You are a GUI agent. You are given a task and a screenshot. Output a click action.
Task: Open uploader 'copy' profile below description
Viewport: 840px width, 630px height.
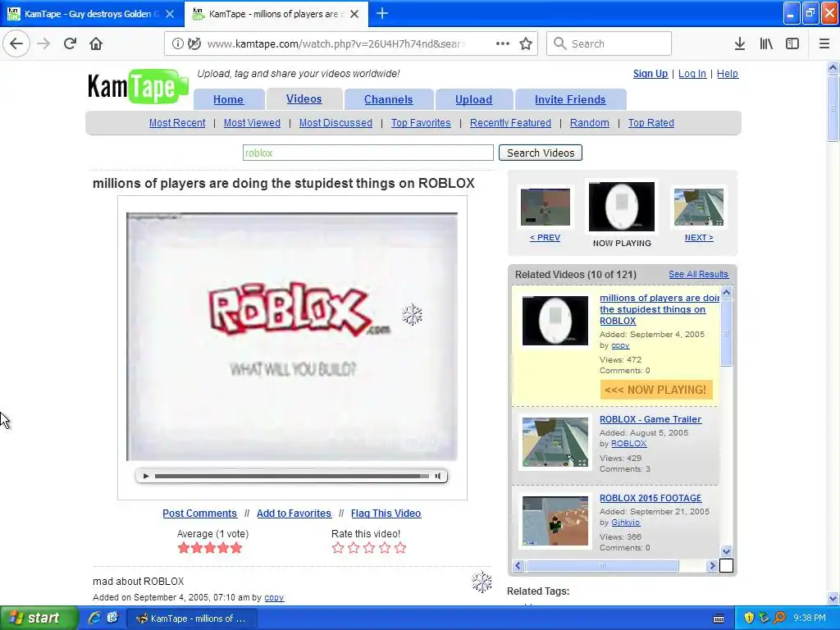coord(274,597)
